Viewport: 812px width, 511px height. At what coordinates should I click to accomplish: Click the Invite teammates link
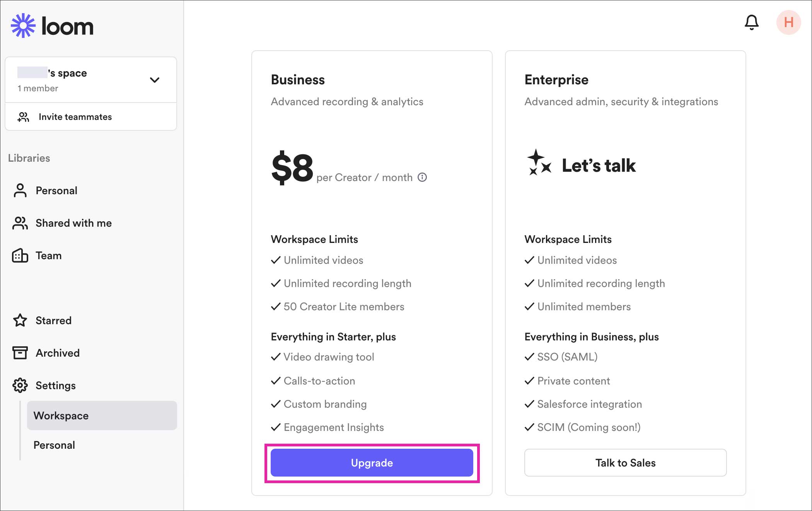[x=75, y=117]
